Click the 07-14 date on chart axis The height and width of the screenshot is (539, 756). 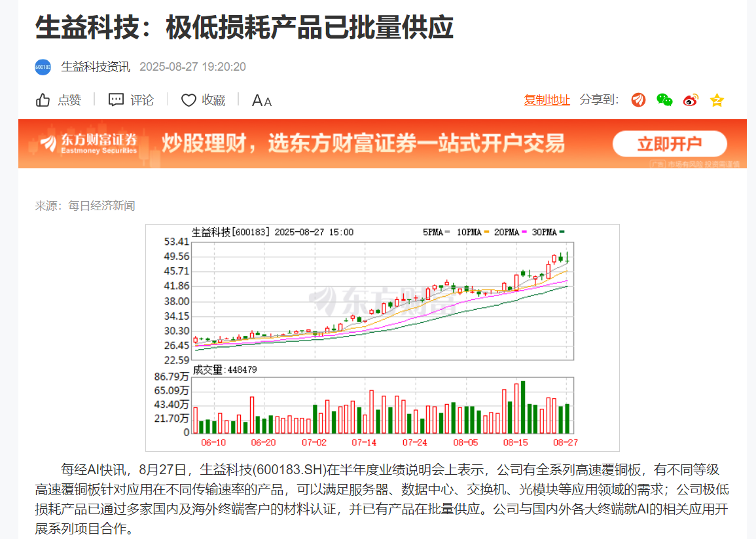click(364, 443)
